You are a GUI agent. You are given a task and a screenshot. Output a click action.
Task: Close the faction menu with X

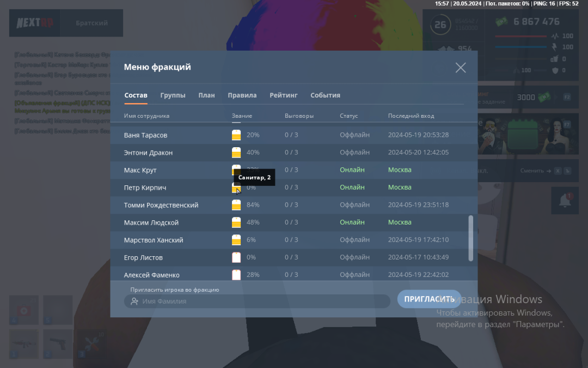[461, 68]
